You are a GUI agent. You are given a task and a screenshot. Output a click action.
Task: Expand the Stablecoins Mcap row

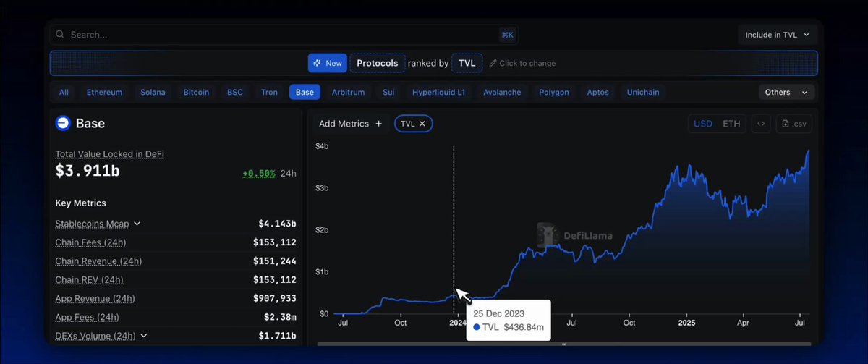click(x=137, y=224)
